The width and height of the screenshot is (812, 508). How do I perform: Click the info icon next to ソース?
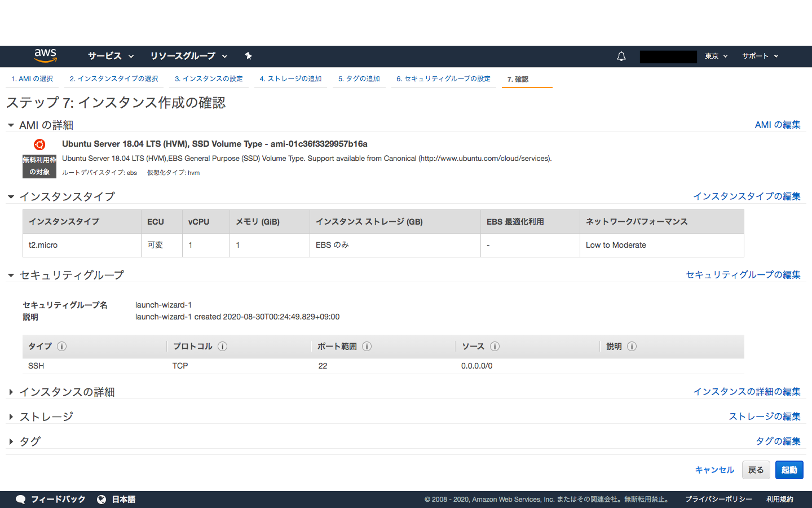(x=495, y=347)
